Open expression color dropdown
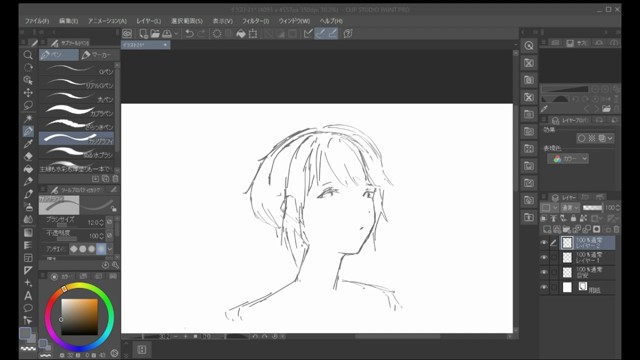Image resolution: width=640 pixels, height=360 pixels. (x=568, y=158)
